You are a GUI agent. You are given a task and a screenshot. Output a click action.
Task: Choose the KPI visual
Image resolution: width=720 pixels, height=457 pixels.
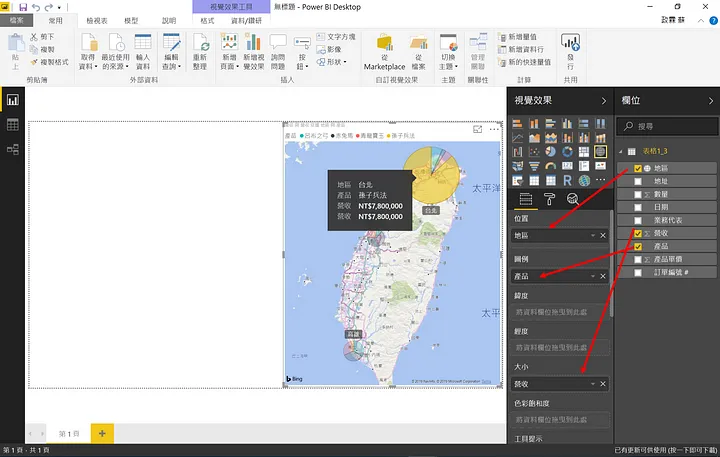click(600, 166)
